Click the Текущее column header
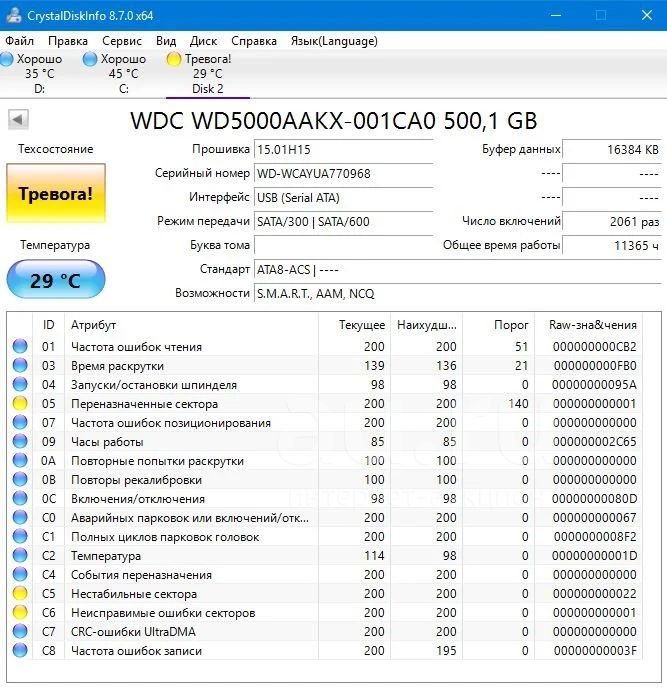 point(354,325)
